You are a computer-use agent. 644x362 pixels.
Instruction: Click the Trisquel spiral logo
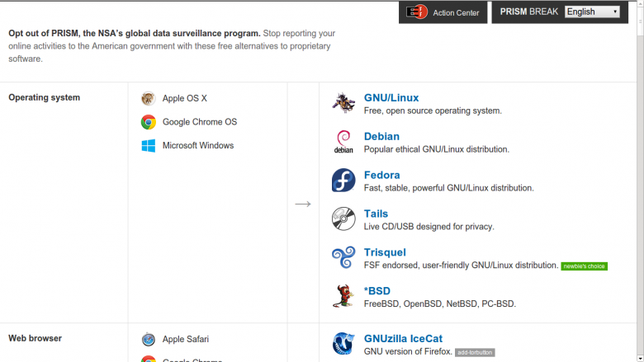point(343,257)
